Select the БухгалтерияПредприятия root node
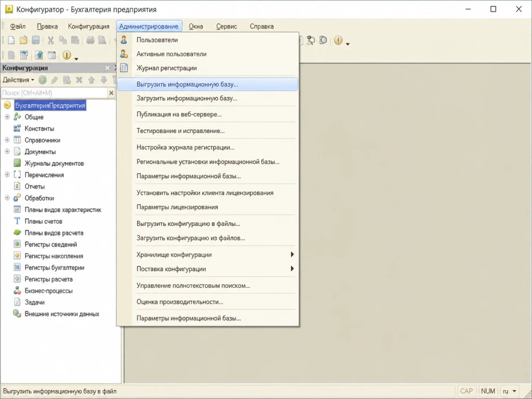 click(50, 105)
